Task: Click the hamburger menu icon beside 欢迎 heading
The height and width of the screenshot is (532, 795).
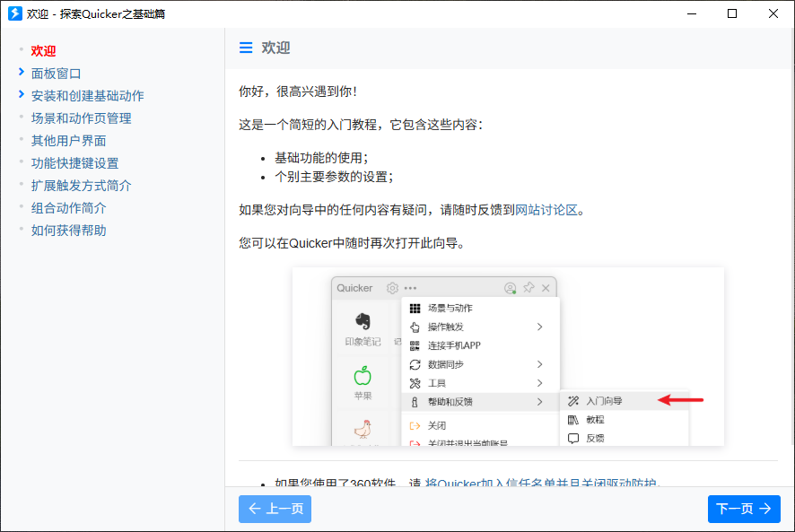Action: pyautogui.click(x=246, y=48)
